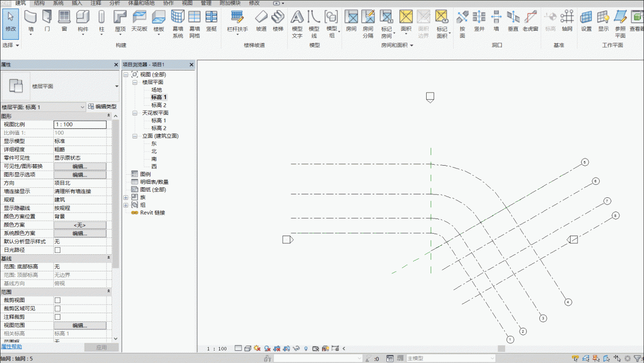Select the 竖井 (Shaft) opening tool
This screenshot has height=363, width=644.
click(479, 22)
